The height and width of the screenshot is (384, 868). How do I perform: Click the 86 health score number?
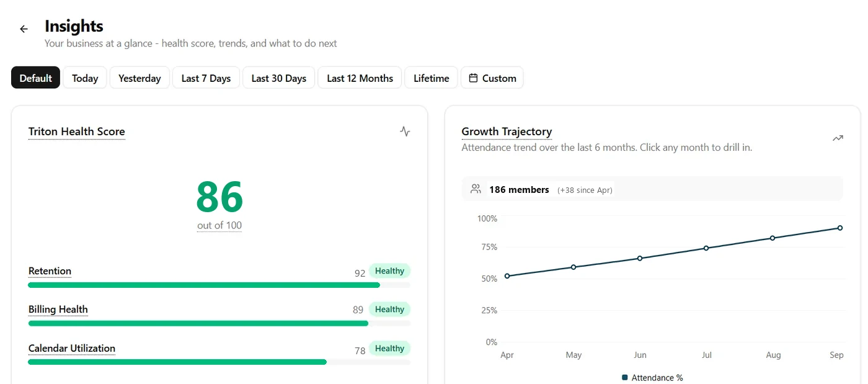point(219,197)
